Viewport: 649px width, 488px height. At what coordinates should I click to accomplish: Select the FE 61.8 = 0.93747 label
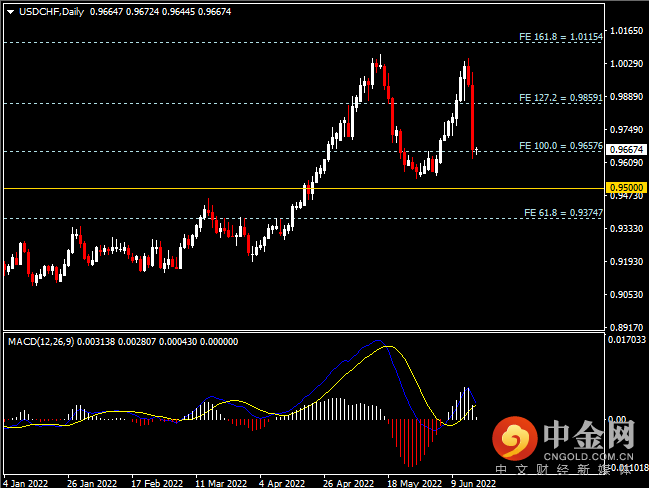tap(563, 213)
